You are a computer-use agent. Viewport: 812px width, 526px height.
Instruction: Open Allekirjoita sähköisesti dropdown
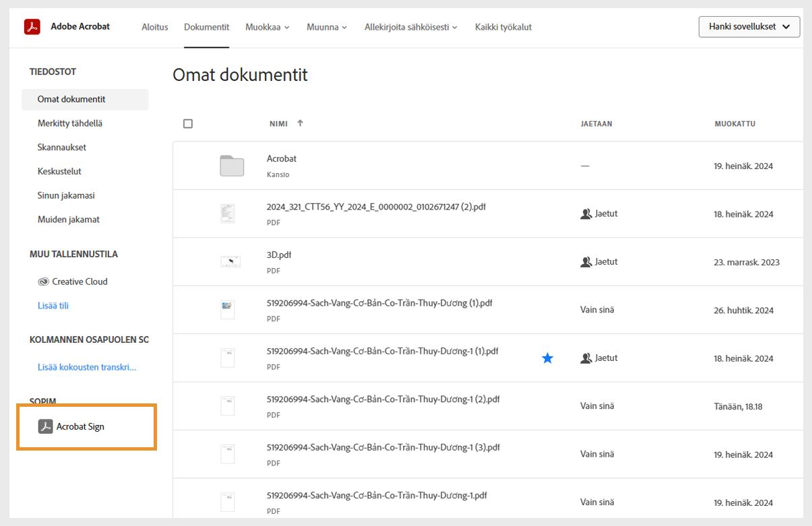tap(410, 27)
